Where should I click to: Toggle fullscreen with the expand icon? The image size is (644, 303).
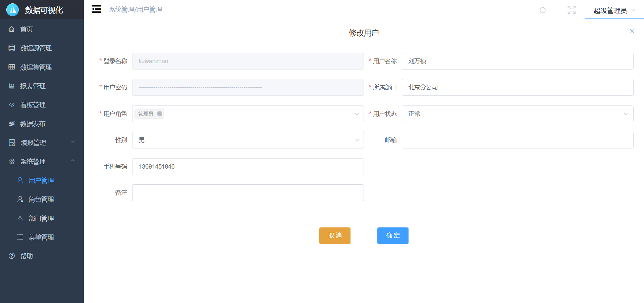tap(572, 10)
